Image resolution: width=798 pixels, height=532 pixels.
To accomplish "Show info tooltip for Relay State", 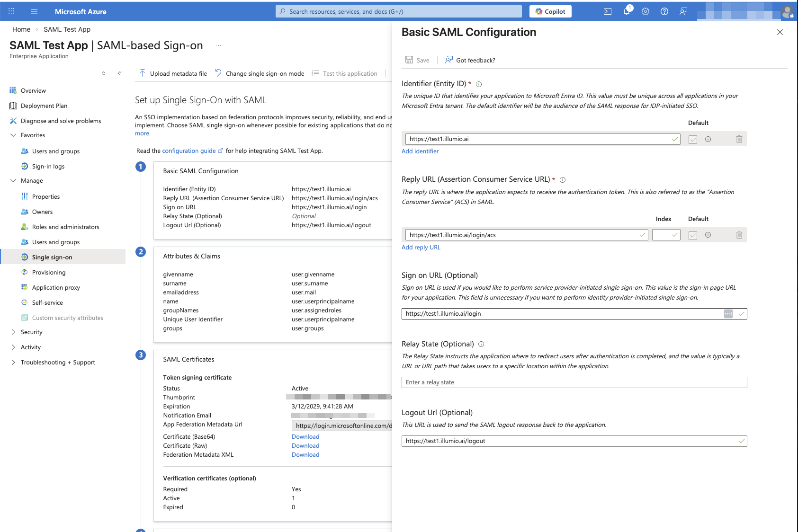I will (x=481, y=344).
